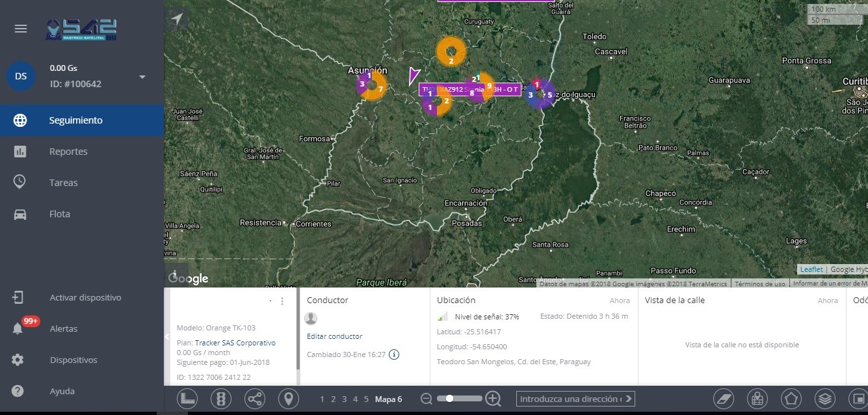Image resolution: width=868 pixels, height=415 pixels.
Task: Open the geofence polygon tool
Action: tap(791, 399)
